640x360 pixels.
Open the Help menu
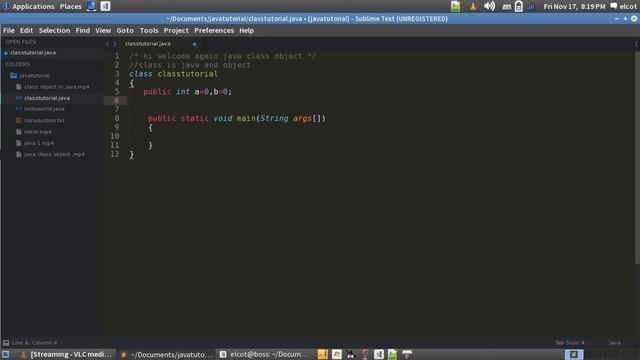(x=246, y=31)
